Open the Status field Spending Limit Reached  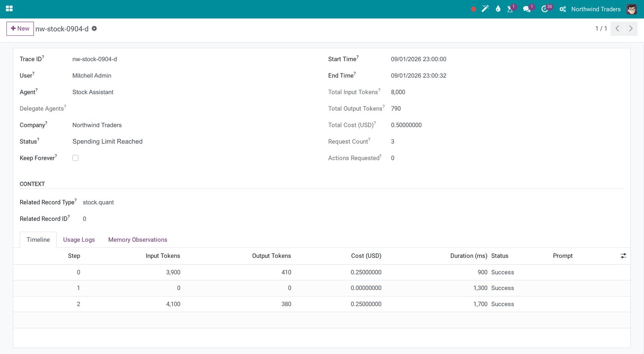tap(108, 142)
